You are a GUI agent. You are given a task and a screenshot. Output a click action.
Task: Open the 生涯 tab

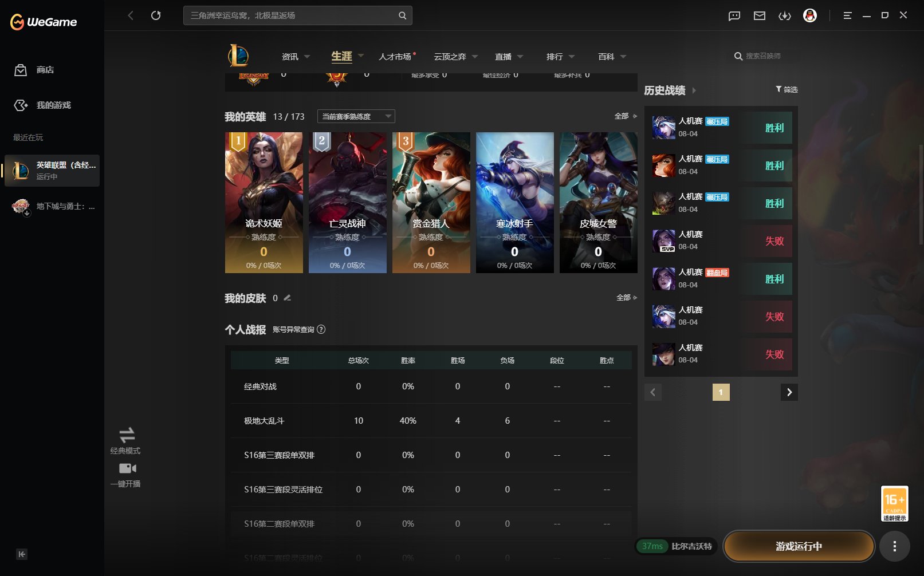341,56
